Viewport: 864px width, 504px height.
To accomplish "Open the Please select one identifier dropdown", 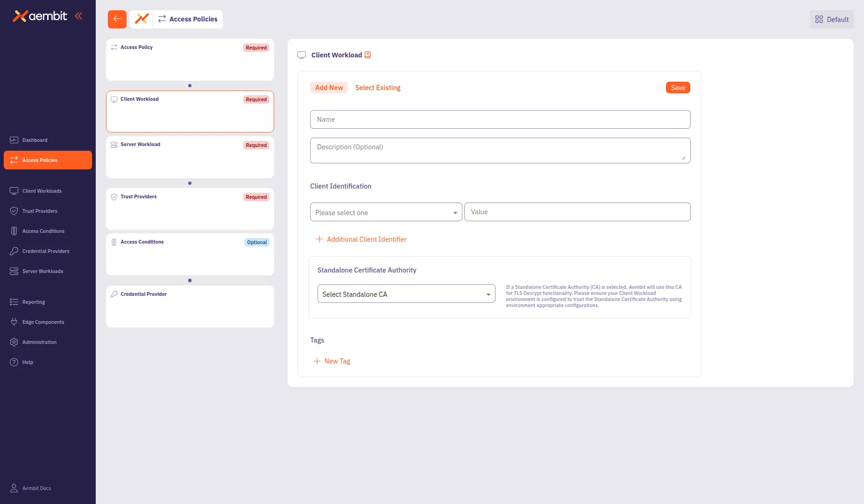I will click(x=386, y=212).
